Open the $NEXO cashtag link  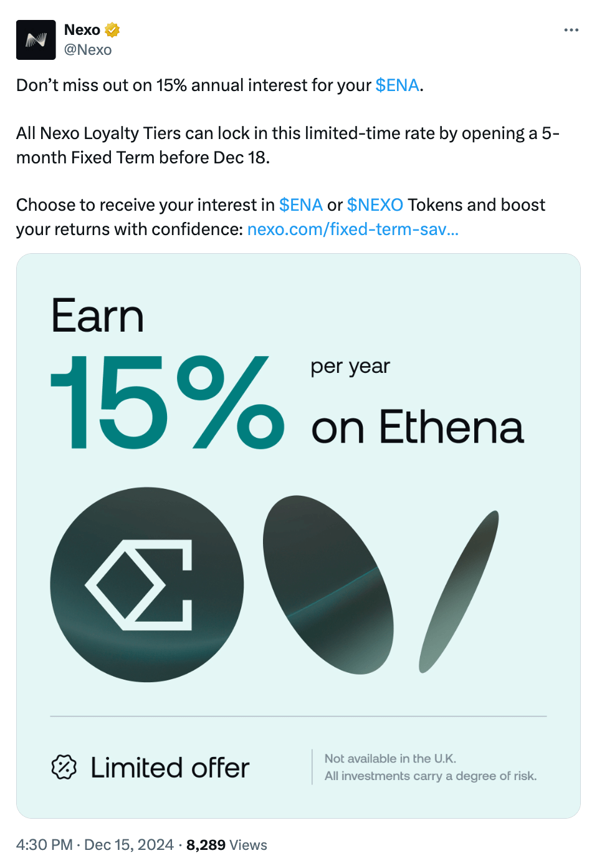375,205
